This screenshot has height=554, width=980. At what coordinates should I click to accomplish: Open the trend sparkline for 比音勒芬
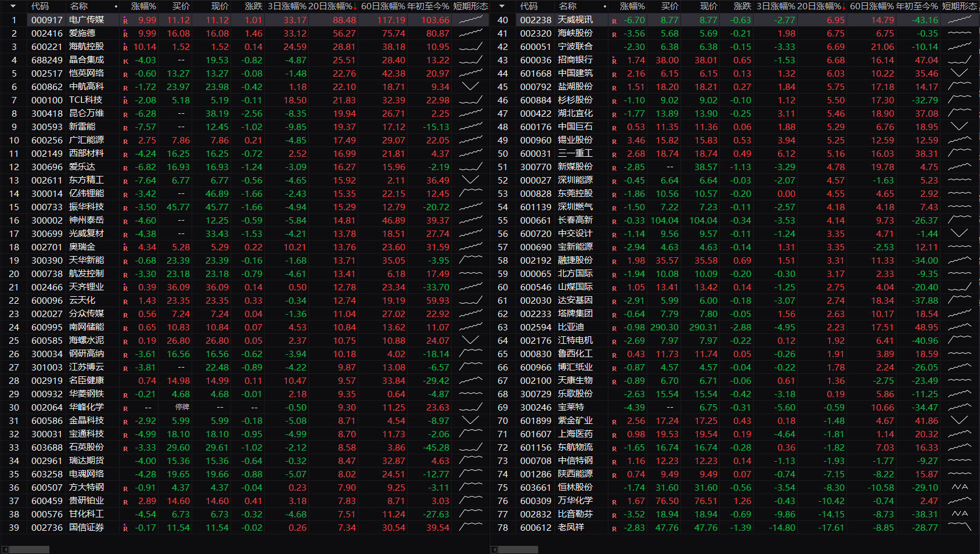[x=960, y=514]
